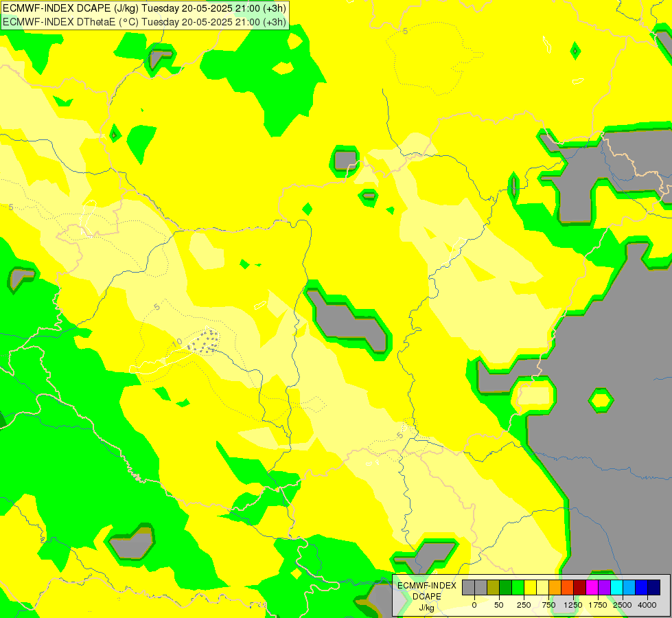Click the orange legend swatch

(x=555, y=588)
